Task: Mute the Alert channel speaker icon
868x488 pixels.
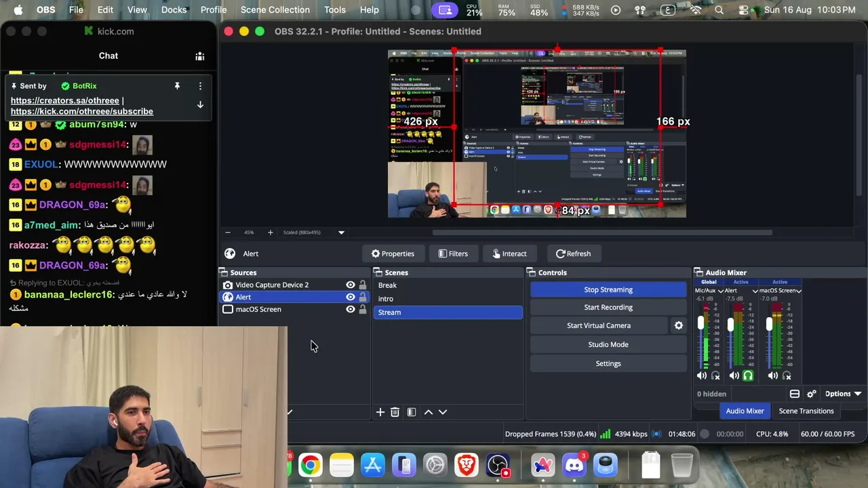Action: (734, 375)
